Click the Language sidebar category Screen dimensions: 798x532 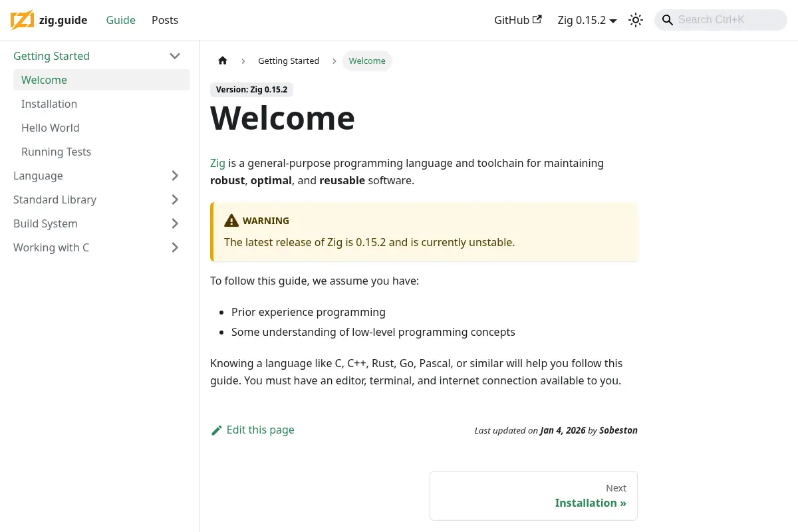pos(38,176)
